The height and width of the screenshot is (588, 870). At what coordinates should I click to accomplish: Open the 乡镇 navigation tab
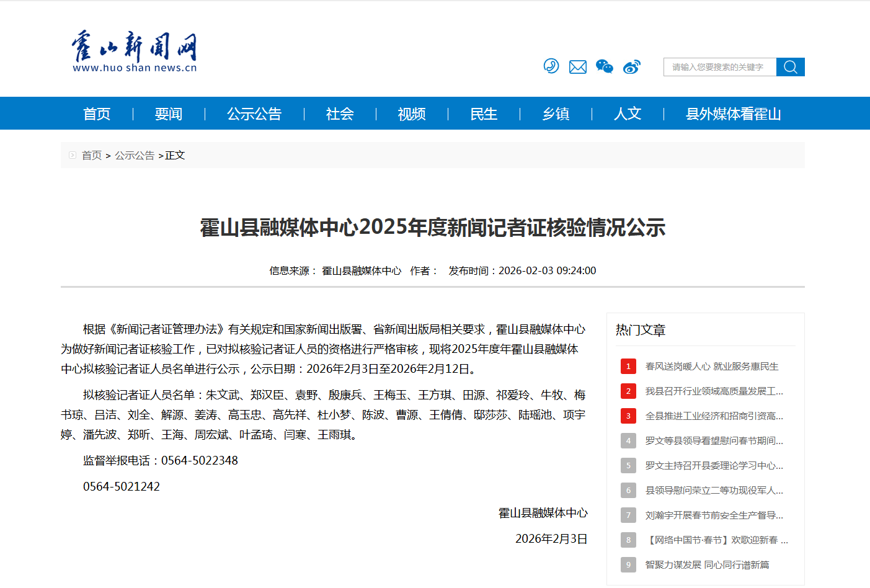click(x=556, y=114)
